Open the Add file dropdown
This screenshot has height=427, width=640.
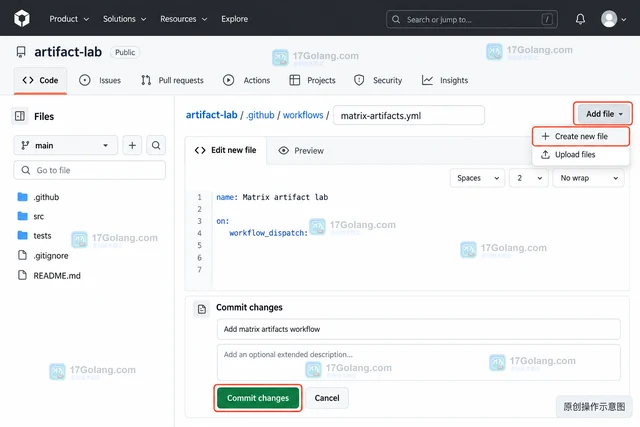click(603, 114)
